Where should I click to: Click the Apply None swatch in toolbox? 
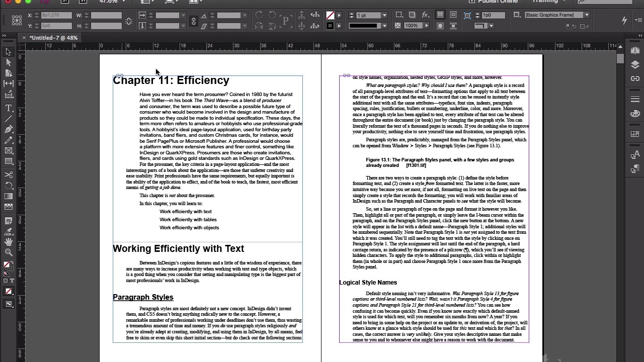[9, 291]
